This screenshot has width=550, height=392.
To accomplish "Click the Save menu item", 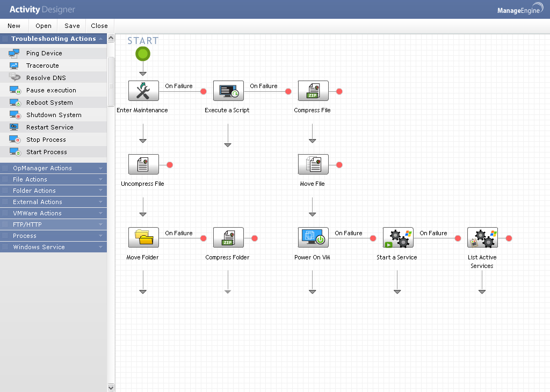I will [72, 26].
